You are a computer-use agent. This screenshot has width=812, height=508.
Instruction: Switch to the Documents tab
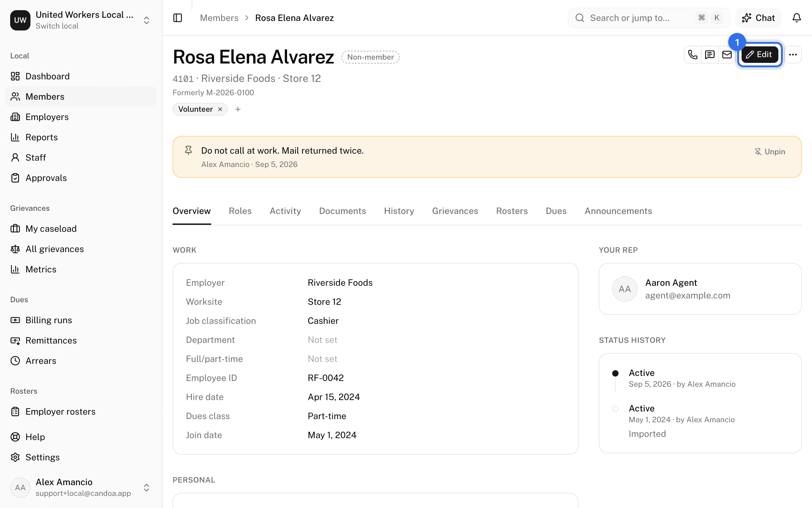342,211
